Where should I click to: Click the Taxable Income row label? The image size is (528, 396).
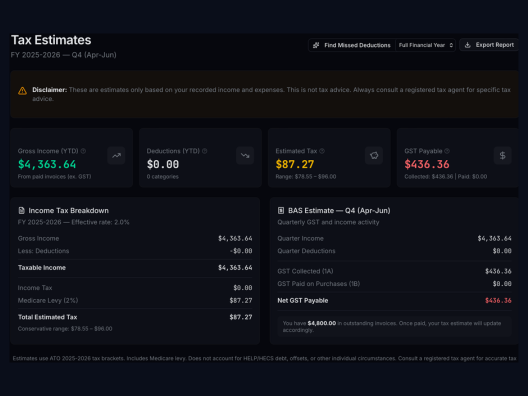(x=42, y=268)
